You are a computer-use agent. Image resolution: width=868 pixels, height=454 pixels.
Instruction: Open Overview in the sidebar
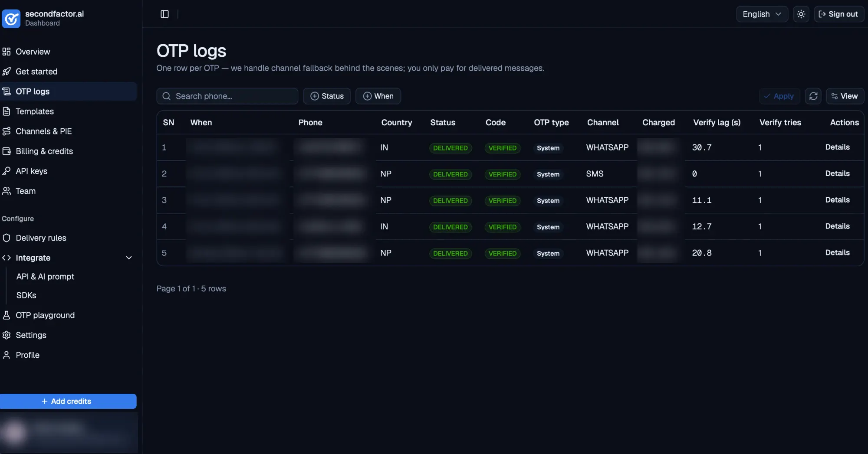pos(69,52)
